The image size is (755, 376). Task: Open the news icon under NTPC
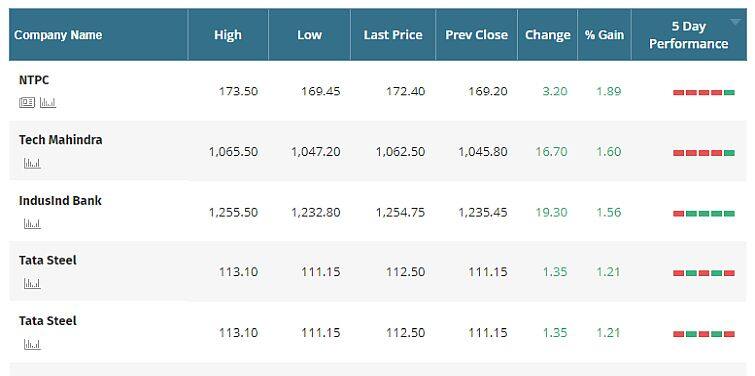(27, 102)
